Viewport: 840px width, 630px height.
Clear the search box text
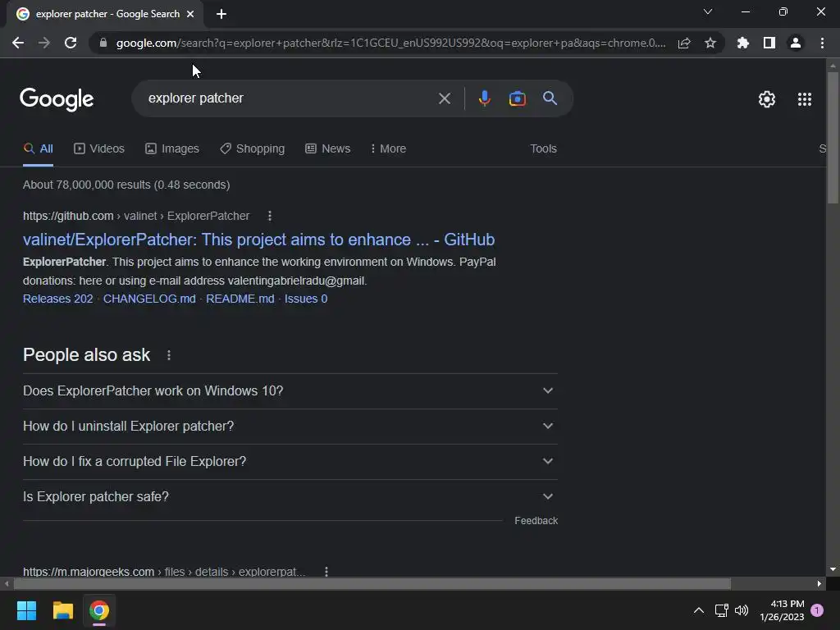(x=444, y=98)
